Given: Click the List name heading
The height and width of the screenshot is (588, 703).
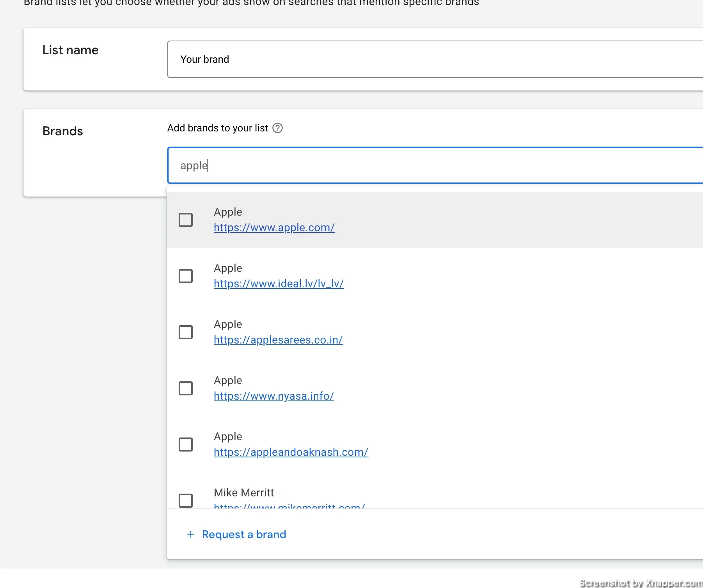Looking at the screenshot, I should pyautogui.click(x=71, y=50).
